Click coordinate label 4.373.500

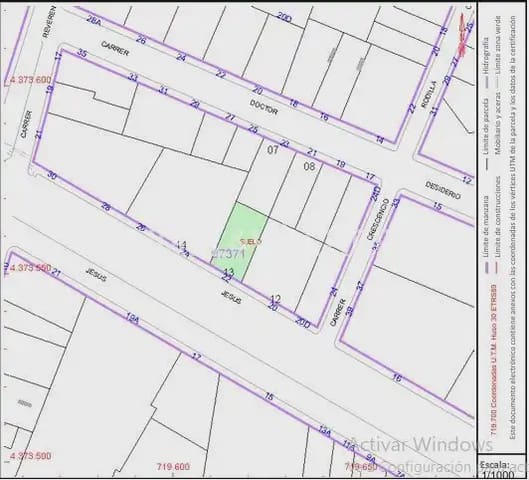click(30, 456)
